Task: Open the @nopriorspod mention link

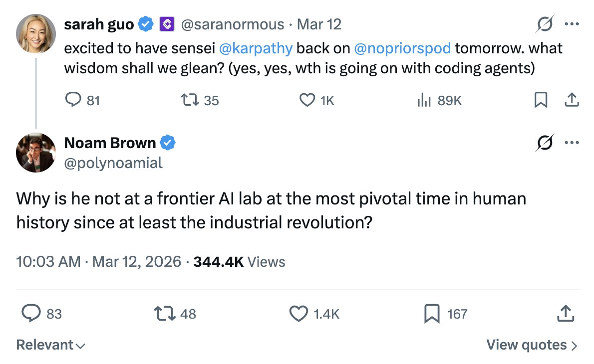Action: click(x=402, y=48)
